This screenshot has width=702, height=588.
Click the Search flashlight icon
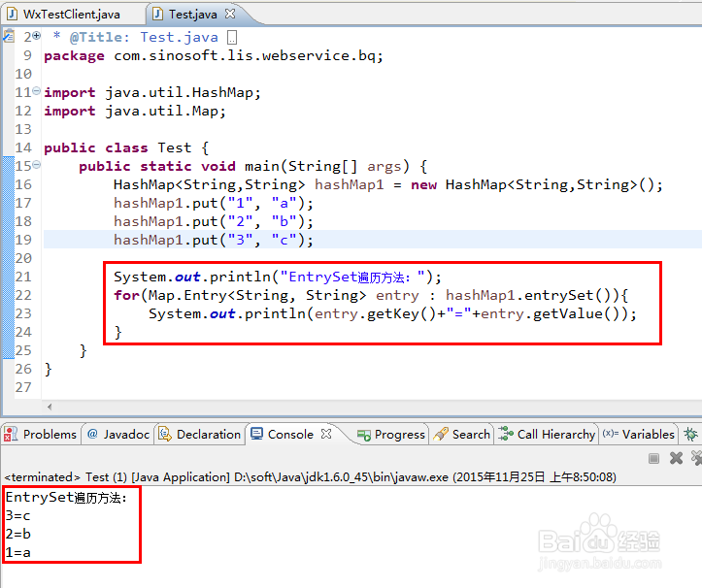pos(441,434)
